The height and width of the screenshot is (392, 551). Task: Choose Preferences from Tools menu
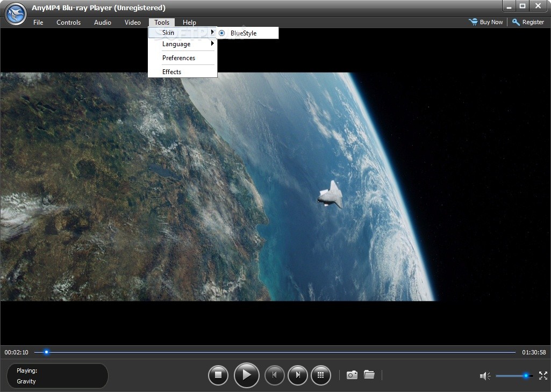pyautogui.click(x=183, y=58)
